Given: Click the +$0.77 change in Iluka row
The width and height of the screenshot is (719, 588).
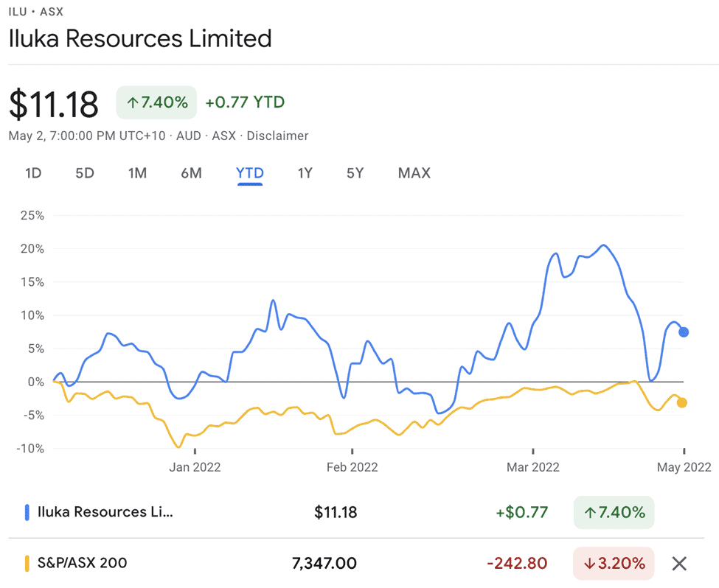Looking at the screenshot, I should pyautogui.click(x=522, y=512).
